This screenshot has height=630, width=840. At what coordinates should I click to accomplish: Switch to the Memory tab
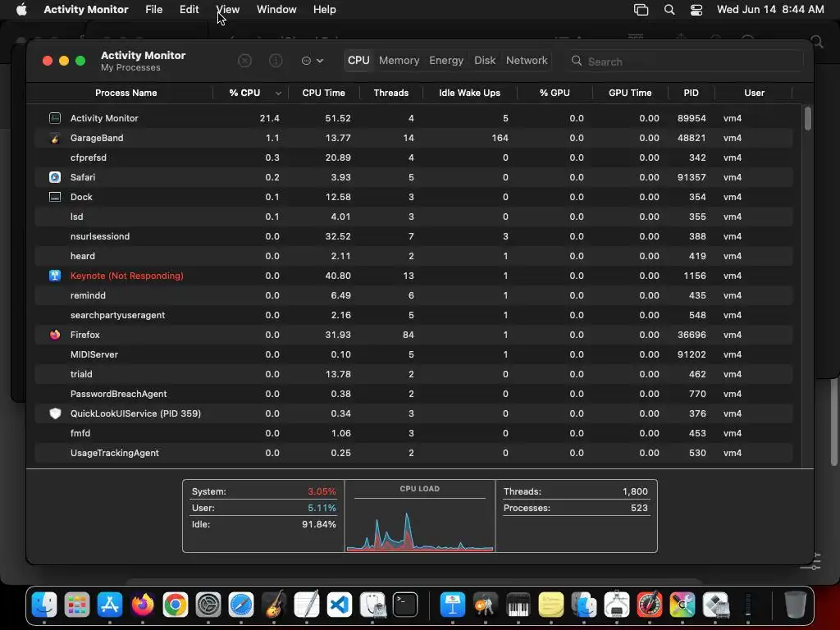[x=399, y=61]
